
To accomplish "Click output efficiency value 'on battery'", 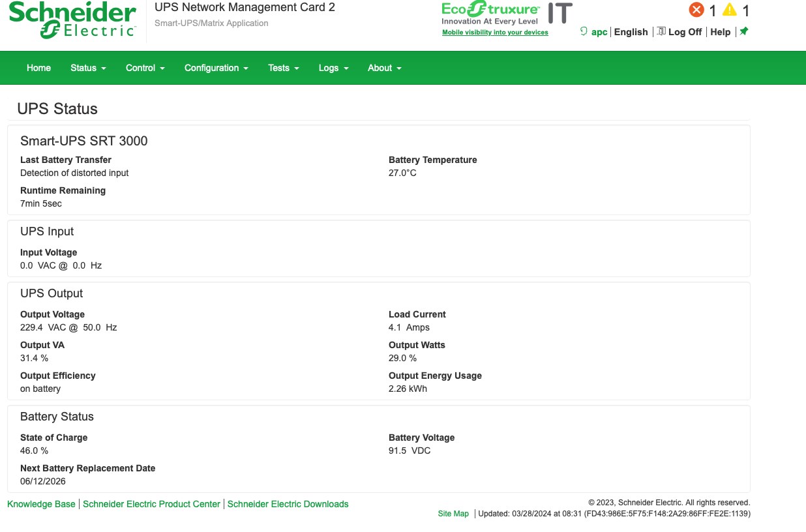I will [x=40, y=389].
